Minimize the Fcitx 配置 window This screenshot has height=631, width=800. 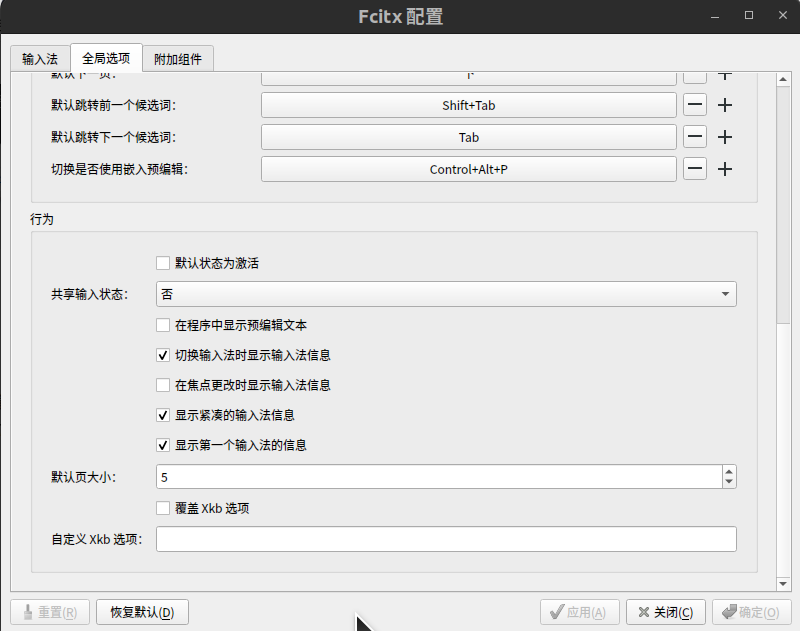(715, 16)
